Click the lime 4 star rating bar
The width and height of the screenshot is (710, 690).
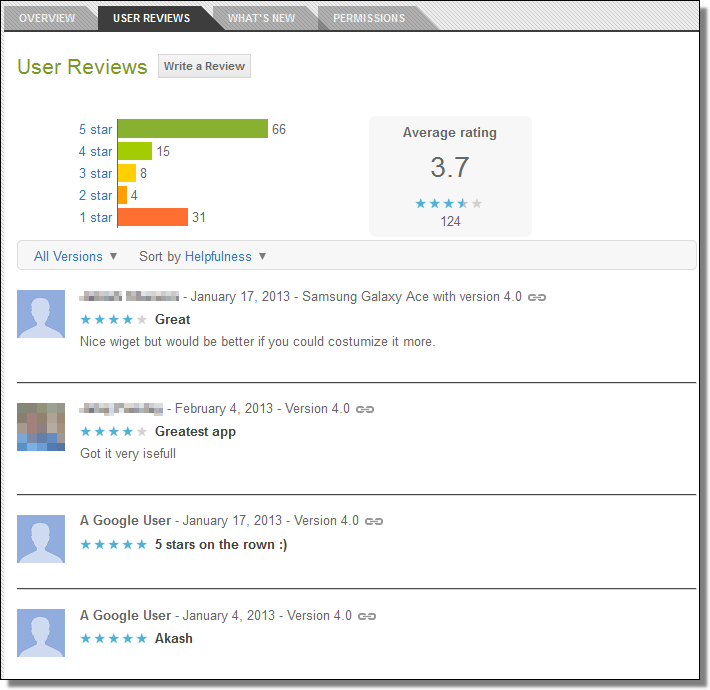pyautogui.click(x=135, y=151)
